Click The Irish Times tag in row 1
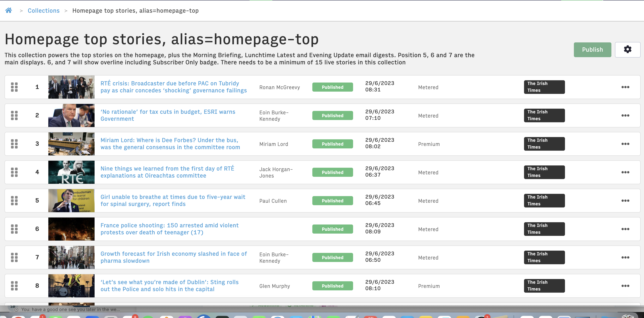Viewport: 644px width, 318px height. click(544, 87)
